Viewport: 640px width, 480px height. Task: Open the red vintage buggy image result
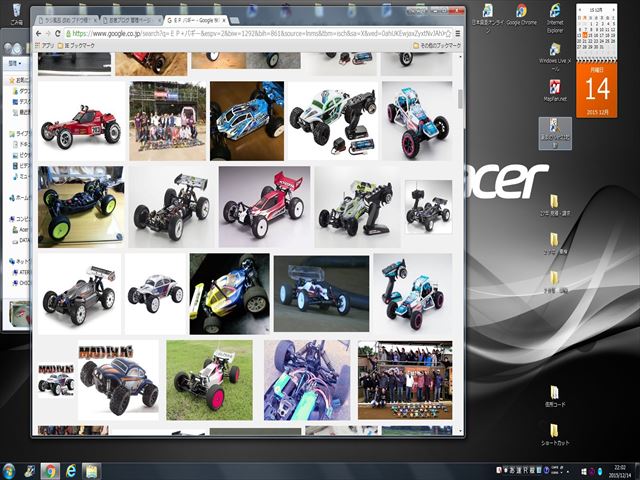[81, 121]
